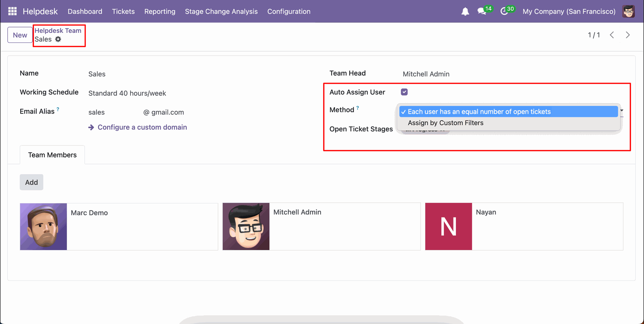Viewport: 644px width, 324px height.
Task: Open the Marc Demo member card
Action: 119,226
